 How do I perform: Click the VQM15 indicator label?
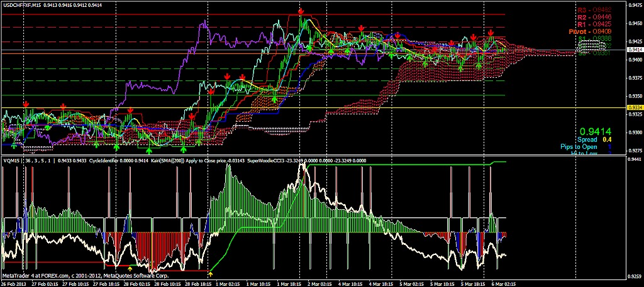(x=12, y=161)
